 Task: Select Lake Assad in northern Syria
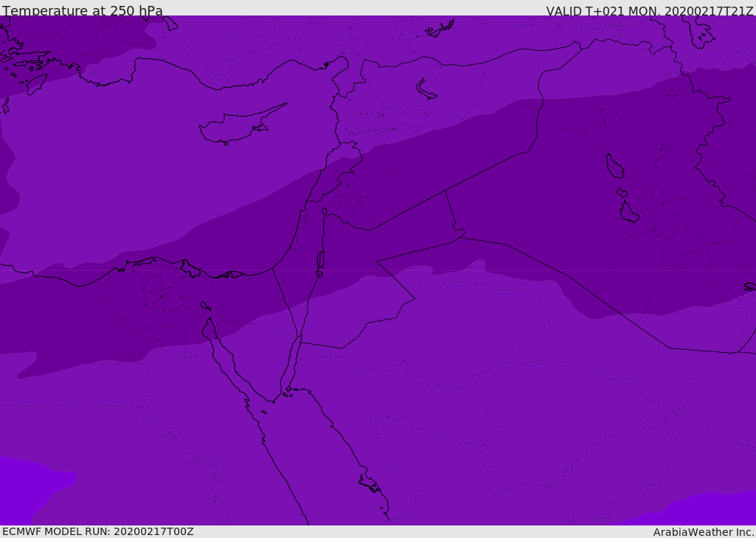pyautogui.click(x=426, y=90)
